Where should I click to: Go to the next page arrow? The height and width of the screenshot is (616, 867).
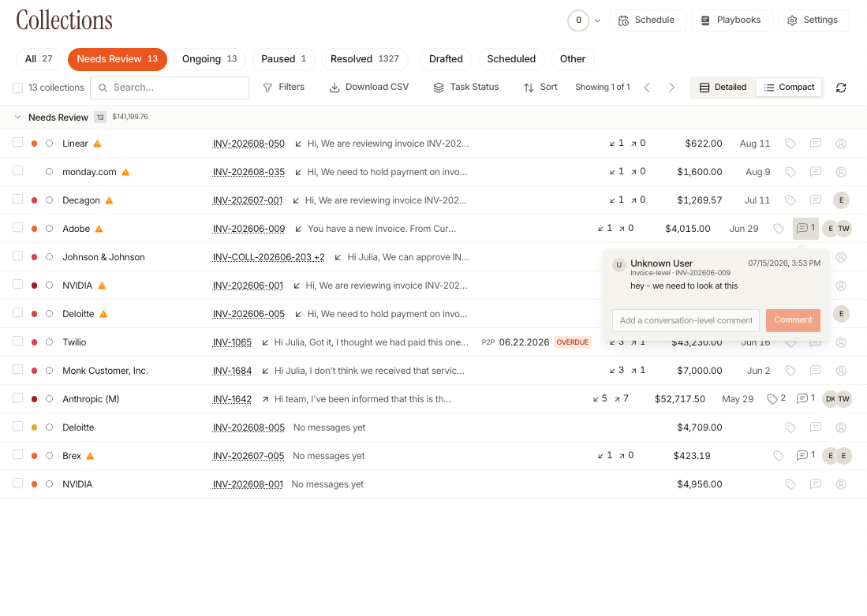[671, 88]
